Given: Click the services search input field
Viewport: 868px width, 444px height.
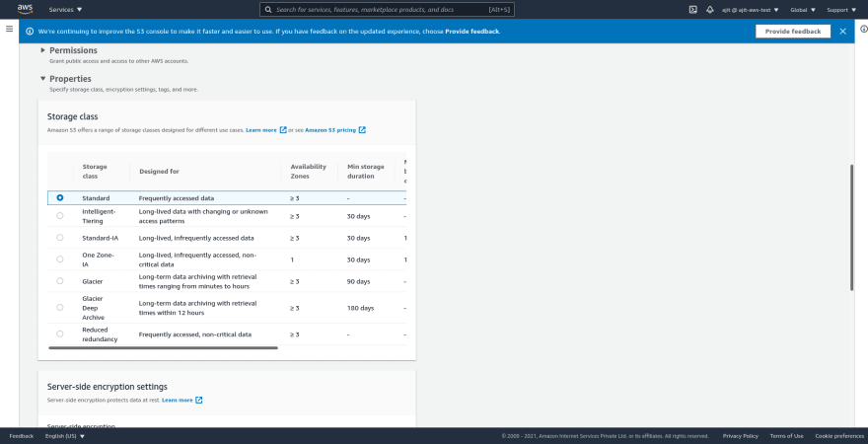Looking at the screenshot, I should [387, 10].
